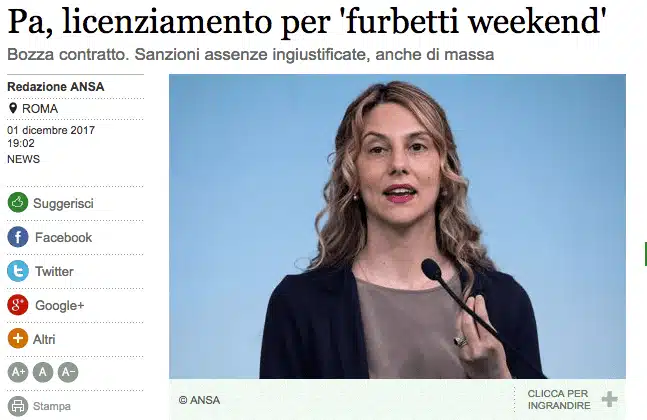The height and width of the screenshot is (420, 647).
Task: Expand photo with the plus enlarge icon
Action: pyautogui.click(x=609, y=399)
